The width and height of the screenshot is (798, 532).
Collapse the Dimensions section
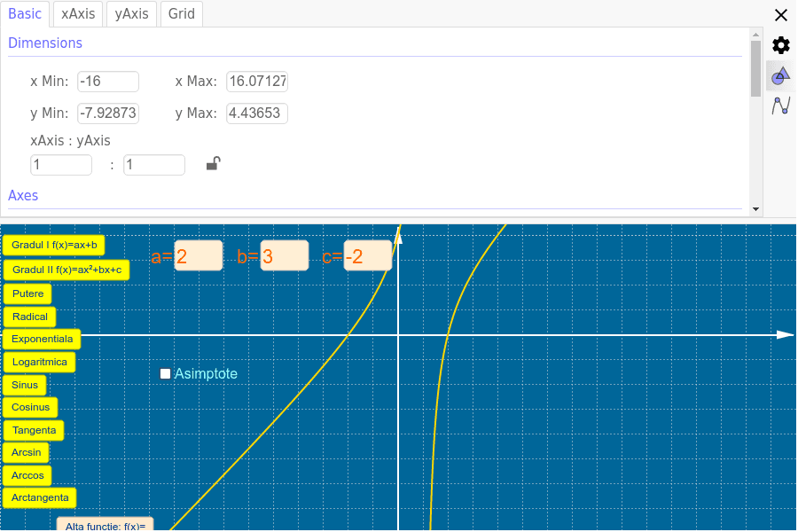[x=45, y=43]
